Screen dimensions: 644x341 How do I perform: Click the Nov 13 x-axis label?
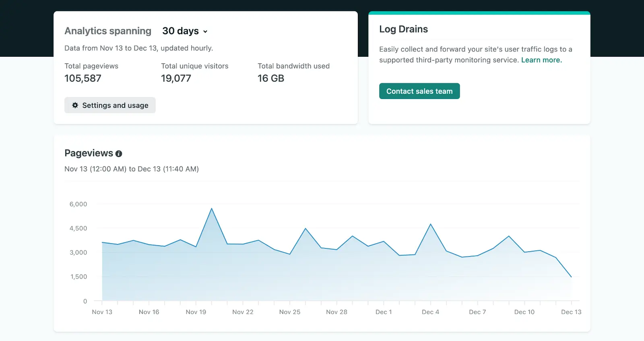[102, 312]
